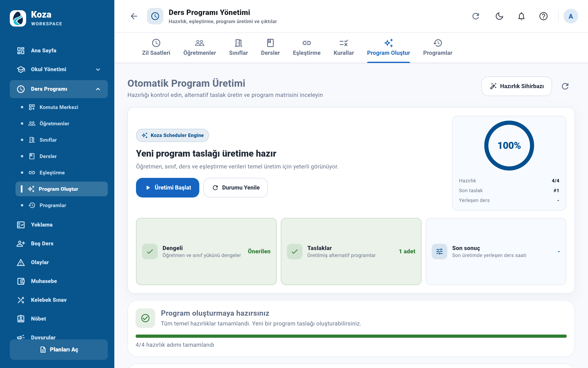Click the back arrow in header
The image size is (588, 368).
tap(134, 16)
